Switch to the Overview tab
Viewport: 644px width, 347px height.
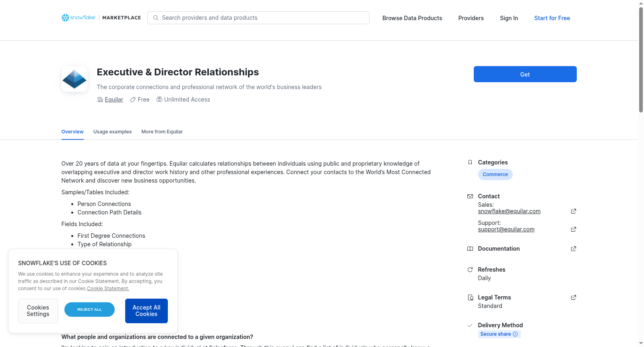tap(72, 132)
